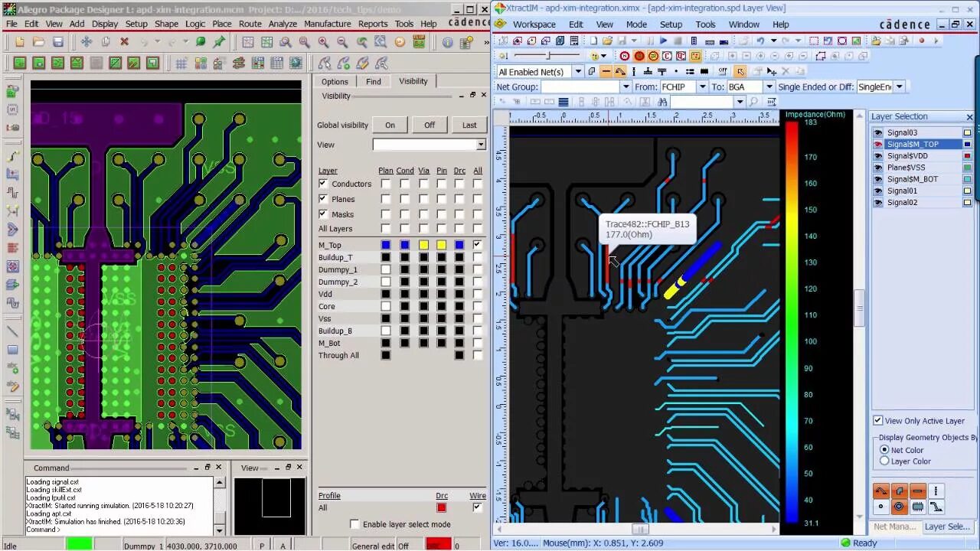Toggle View Only Active Layer checkbox

click(878, 421)
